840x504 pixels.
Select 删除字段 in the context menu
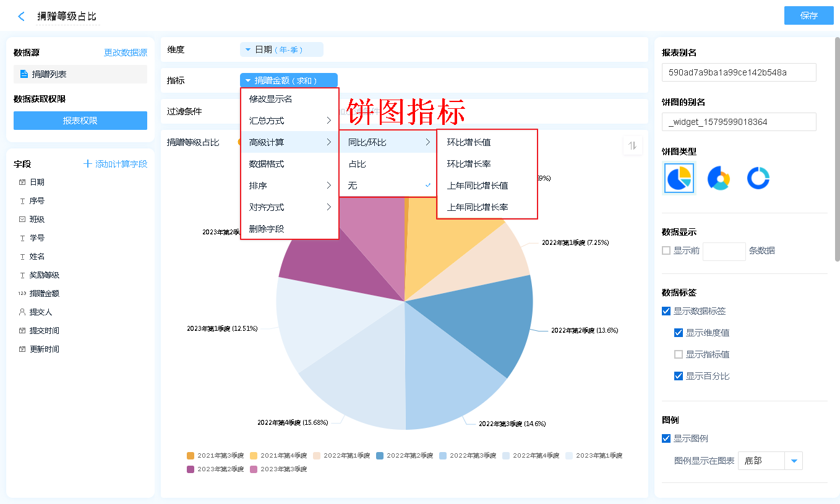267,229
